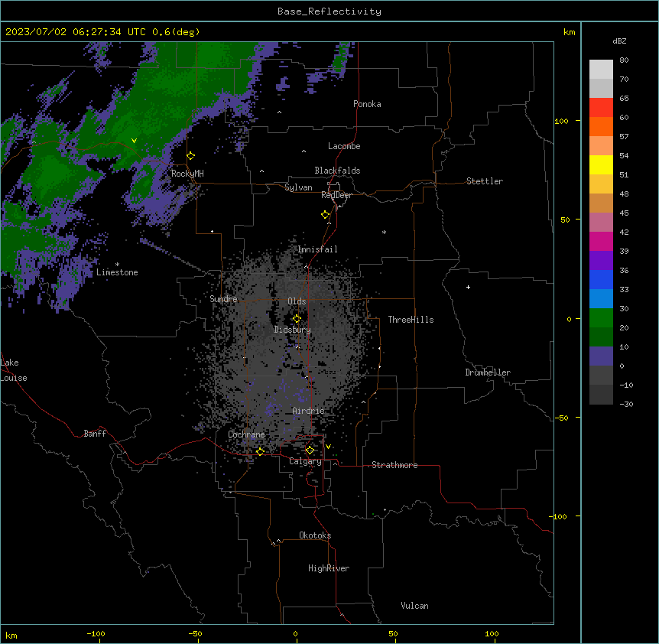
Task: Click the Okotoks city label
Action: coord(315,535)
